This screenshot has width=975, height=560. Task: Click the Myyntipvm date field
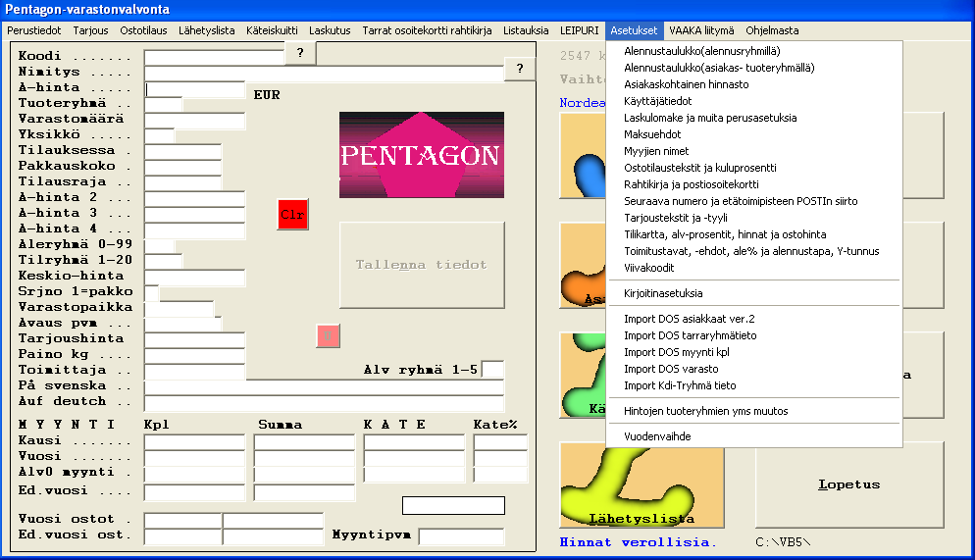click(461, 536)
